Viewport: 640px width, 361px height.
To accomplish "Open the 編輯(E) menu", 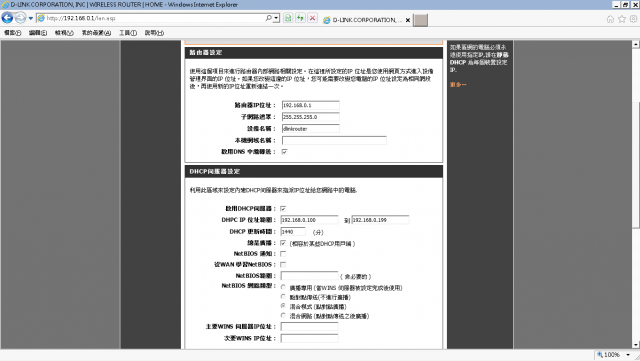I will pyautogui.click(x=38, y=33).
